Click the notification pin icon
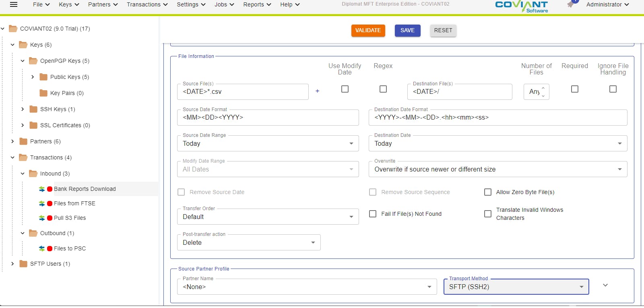The image size is (644, 308). coord(571,4)
